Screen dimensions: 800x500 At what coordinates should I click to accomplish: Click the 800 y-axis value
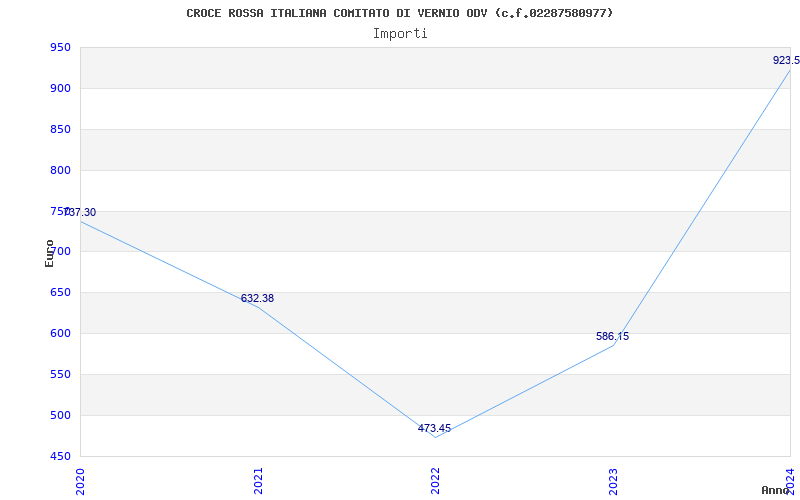(x=60, y=170)
